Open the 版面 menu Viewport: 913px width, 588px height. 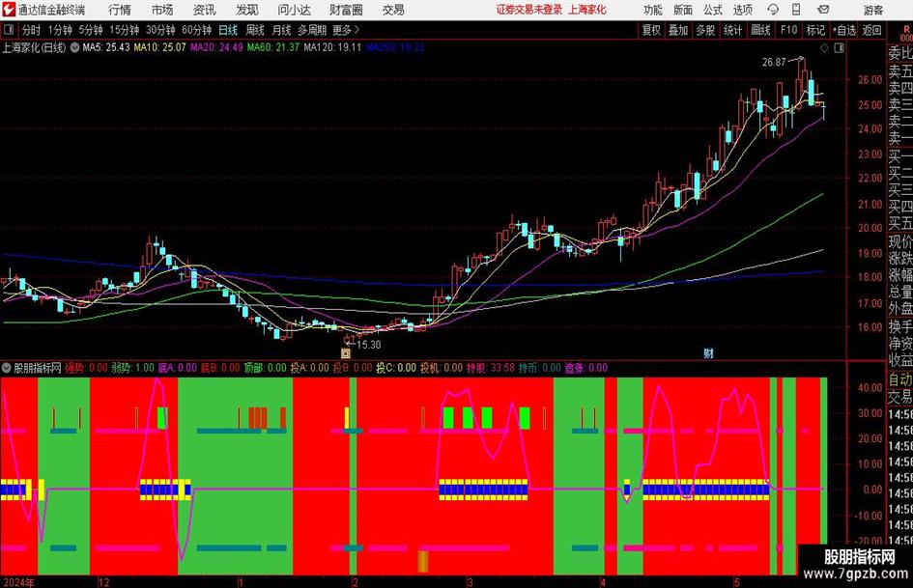coord(682,10)
